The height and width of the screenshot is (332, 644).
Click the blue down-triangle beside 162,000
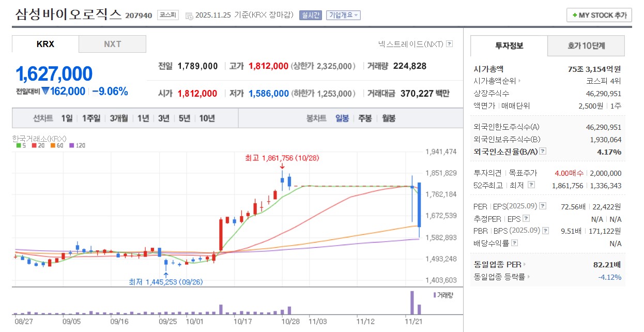point(45,91)
